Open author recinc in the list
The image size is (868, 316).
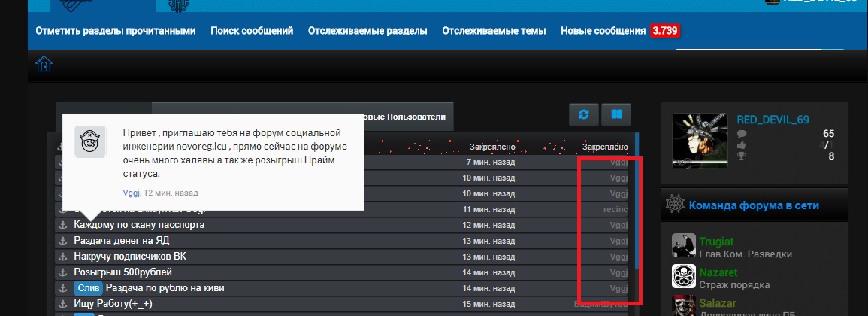click(615, 210)
